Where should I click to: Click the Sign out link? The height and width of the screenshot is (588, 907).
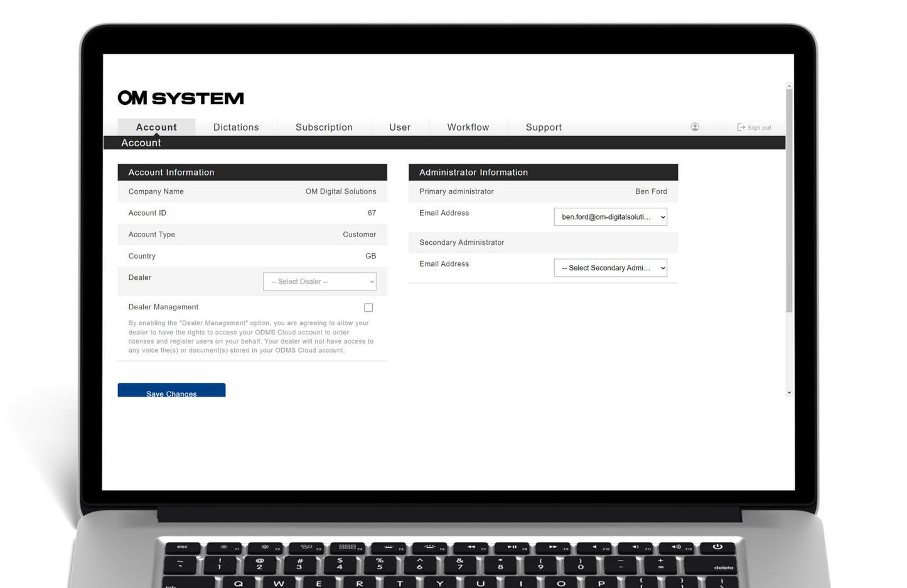tap(754, 127)
